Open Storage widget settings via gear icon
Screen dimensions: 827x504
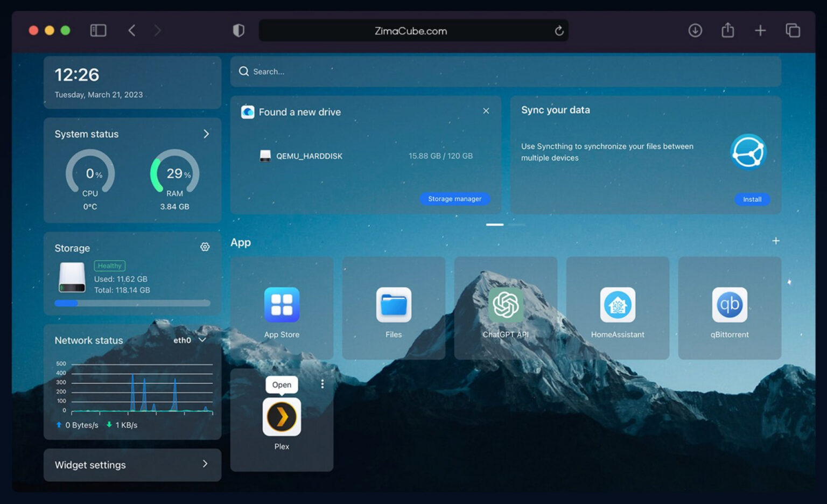(x=205, y=247)
